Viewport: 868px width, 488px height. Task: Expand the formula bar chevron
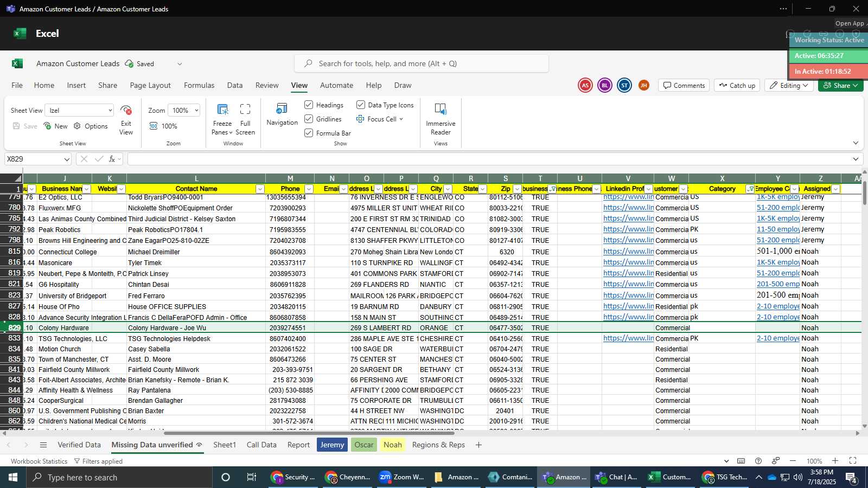856,159
